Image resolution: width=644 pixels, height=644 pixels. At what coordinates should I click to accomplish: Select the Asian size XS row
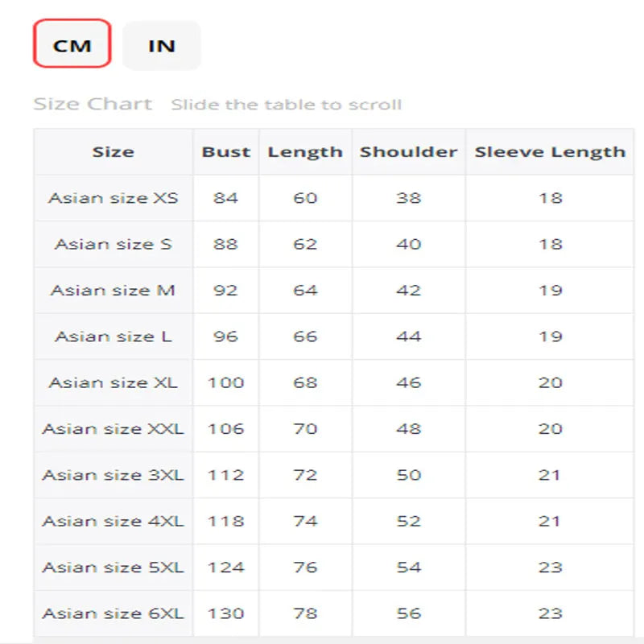tap(113, 198)
